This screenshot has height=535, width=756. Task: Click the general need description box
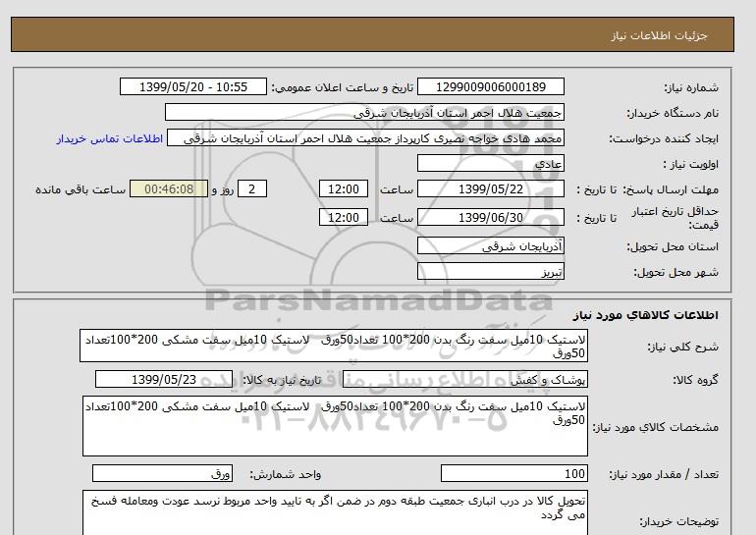334,347
